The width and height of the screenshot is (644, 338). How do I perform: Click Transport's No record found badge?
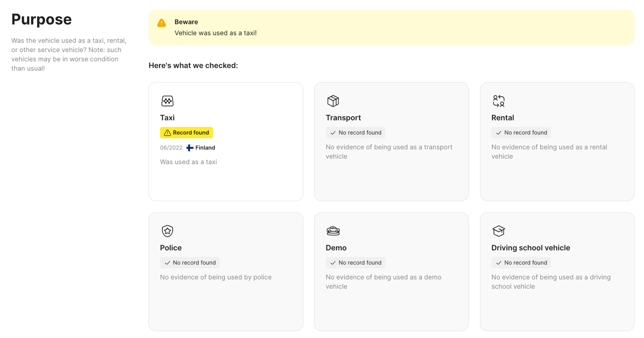coord(355,132)
